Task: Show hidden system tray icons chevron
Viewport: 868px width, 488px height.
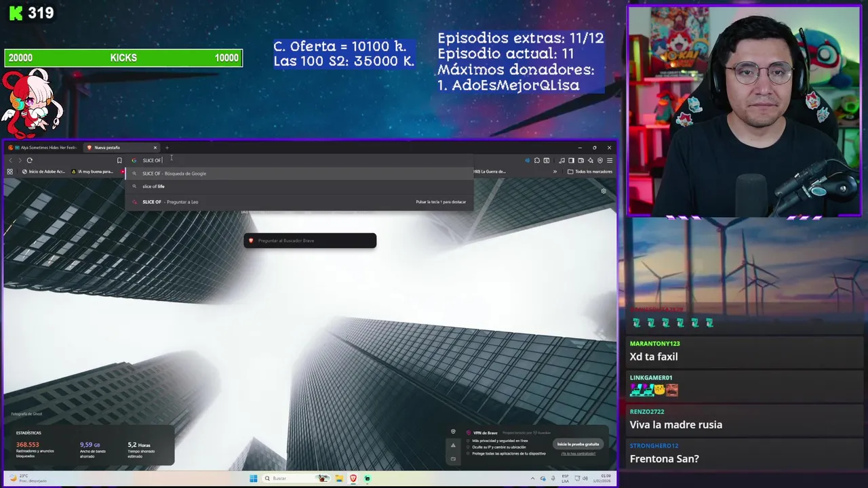Action: click(533, 479)
